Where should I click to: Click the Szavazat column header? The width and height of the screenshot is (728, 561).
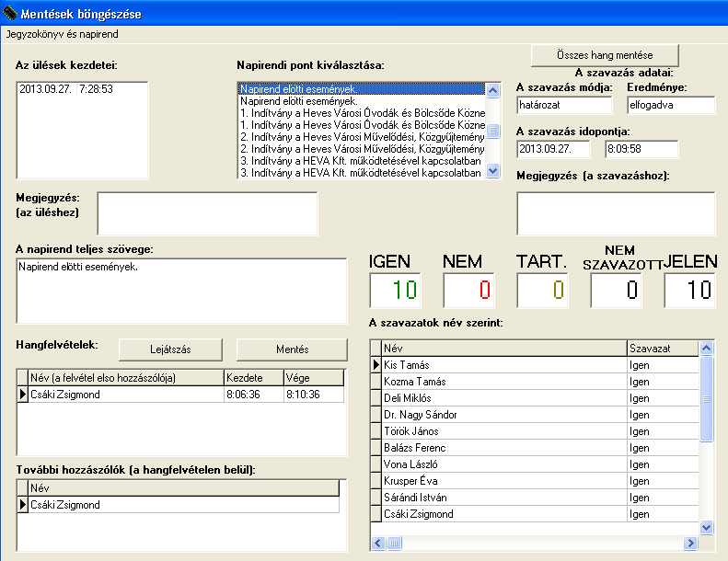[663, 349]
